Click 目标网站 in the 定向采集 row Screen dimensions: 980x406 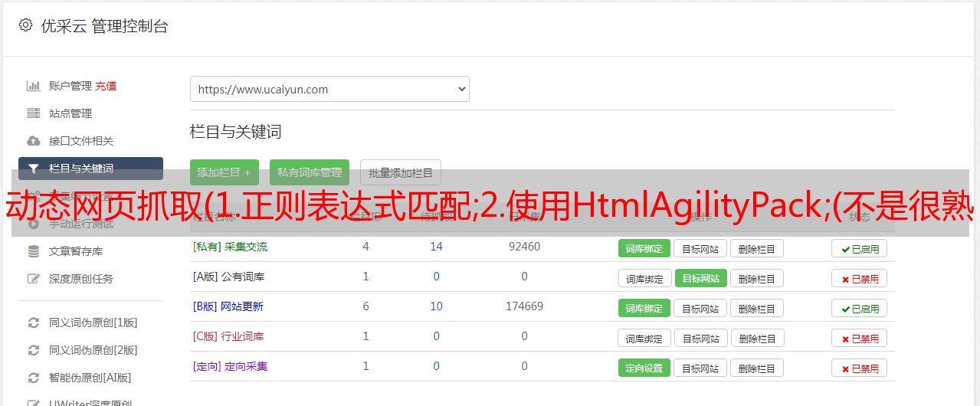click(x=700, y=368)
